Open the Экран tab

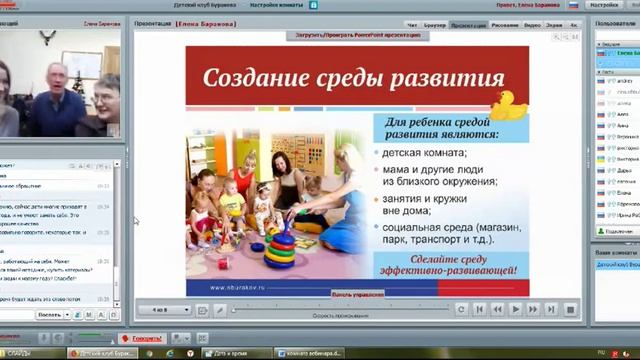point(554,25)
